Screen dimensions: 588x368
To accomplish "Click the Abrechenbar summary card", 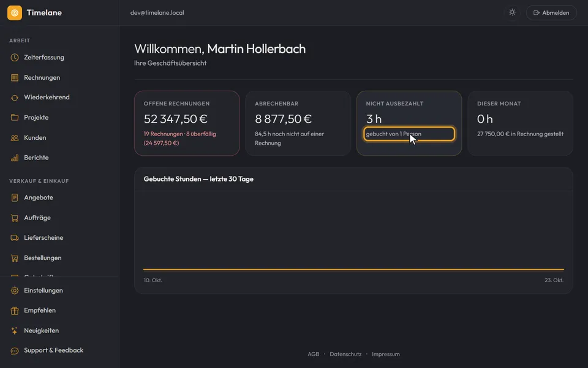I will coord(298,123).
